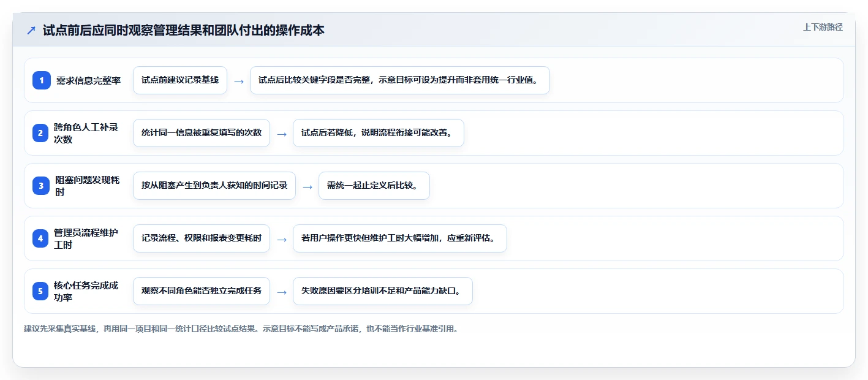This screenshot has height=380, width=868.
Task: Click the 管理员流程维护工时 label
Action: [x=86, y=238]
